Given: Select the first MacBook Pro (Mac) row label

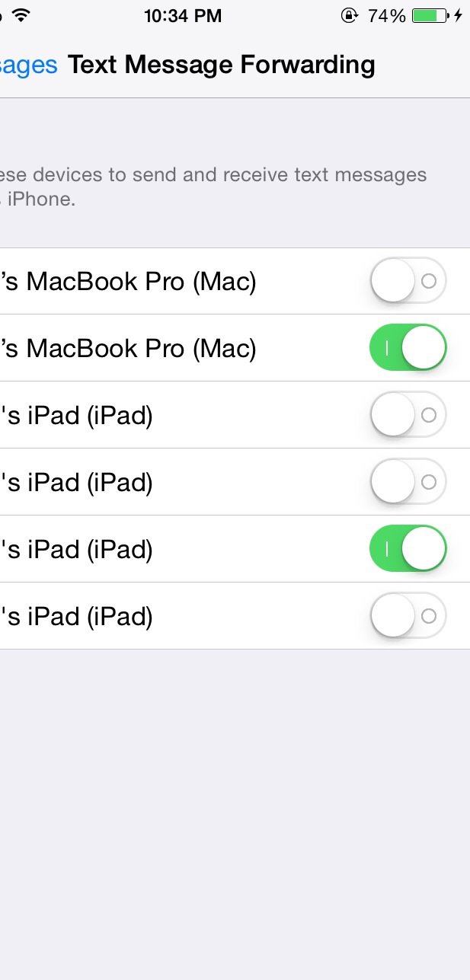Looking at the screenshot, I should coord(128,282).
